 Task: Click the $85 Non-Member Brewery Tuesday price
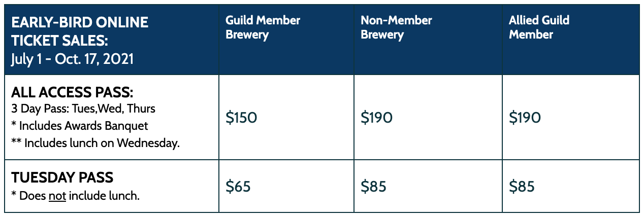click(x=373, y=187)
